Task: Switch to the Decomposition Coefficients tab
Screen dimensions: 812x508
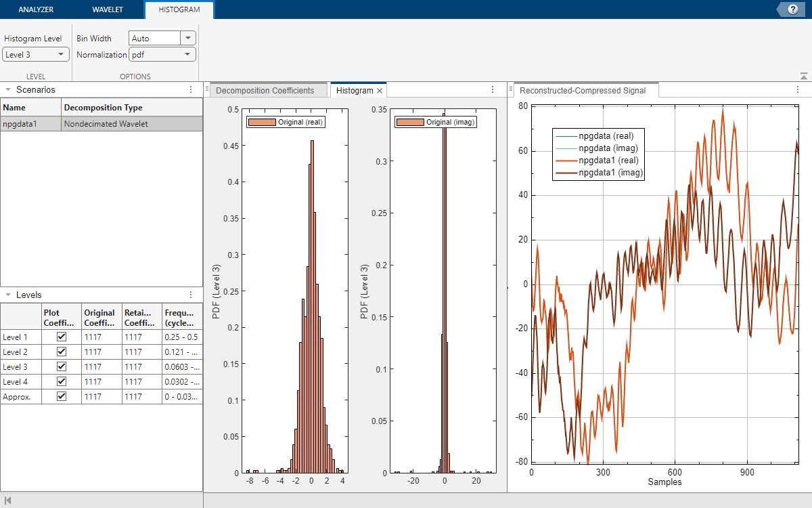Action: (265, 91)
